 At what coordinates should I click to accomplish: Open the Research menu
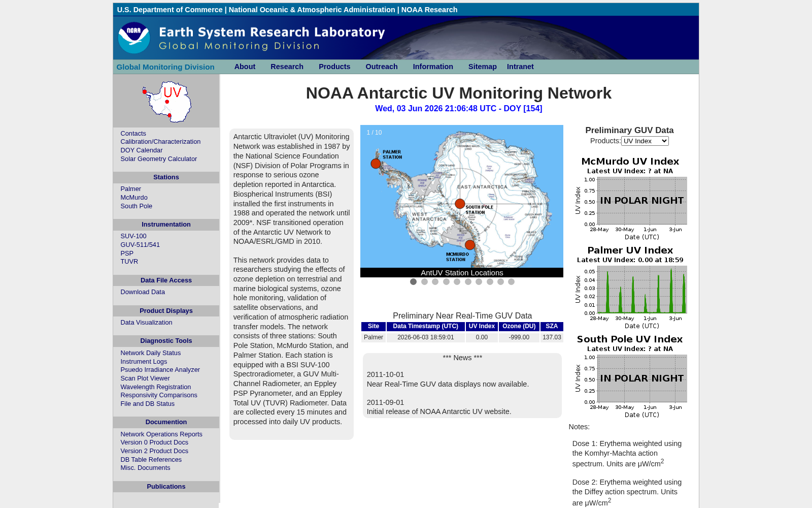287,67
